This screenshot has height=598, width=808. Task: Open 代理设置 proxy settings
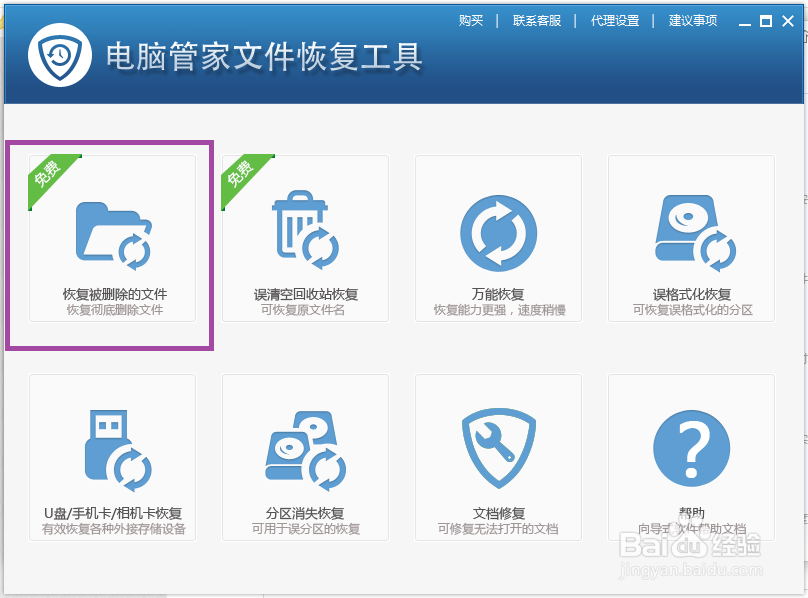[x=615, y=21]
